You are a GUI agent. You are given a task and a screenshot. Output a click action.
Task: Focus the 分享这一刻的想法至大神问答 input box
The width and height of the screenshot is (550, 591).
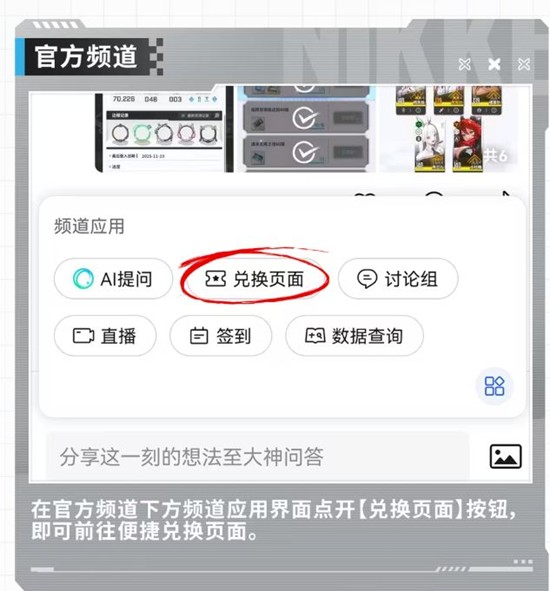point(258,456)
